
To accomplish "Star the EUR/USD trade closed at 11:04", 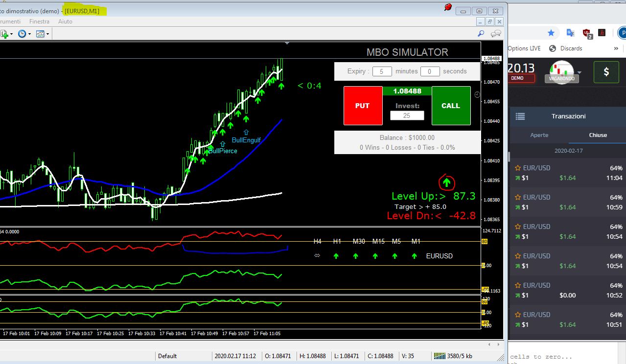I will click(x=518, y=168).
